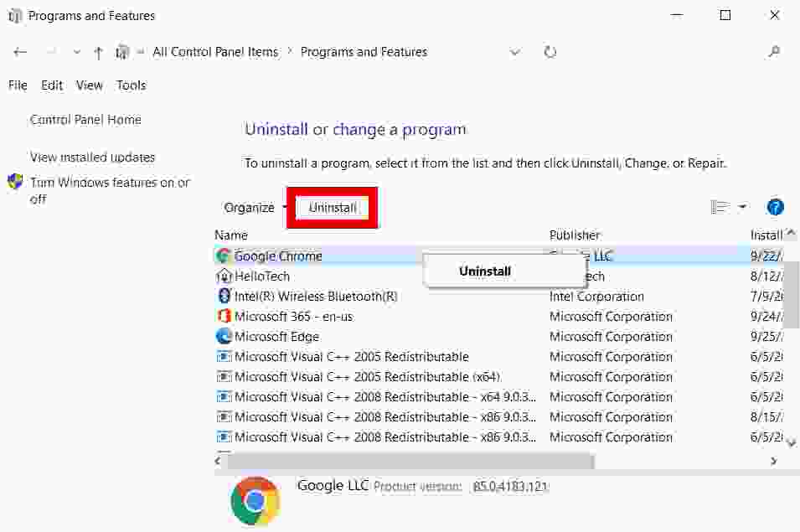Open the View menu
The height and width of the screenshot is (532, 800).
click(x=90, y=85)
